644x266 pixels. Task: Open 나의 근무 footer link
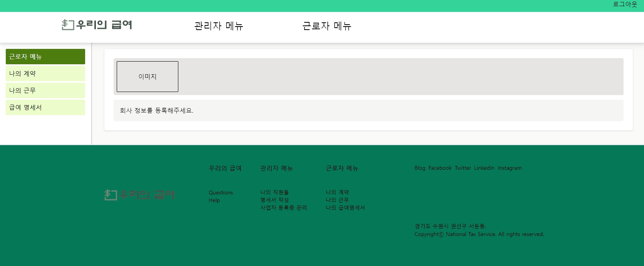pyautogui.click(x=337, y=200)
